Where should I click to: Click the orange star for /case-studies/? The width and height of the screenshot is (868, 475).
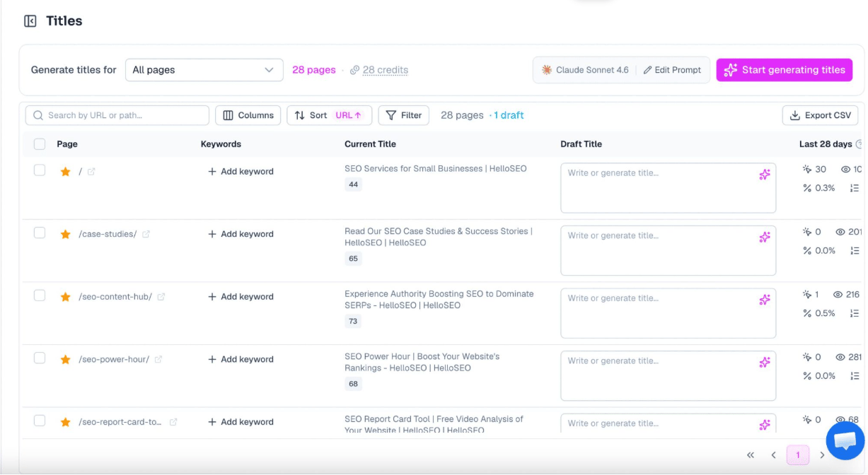click(x=65, y=234)
